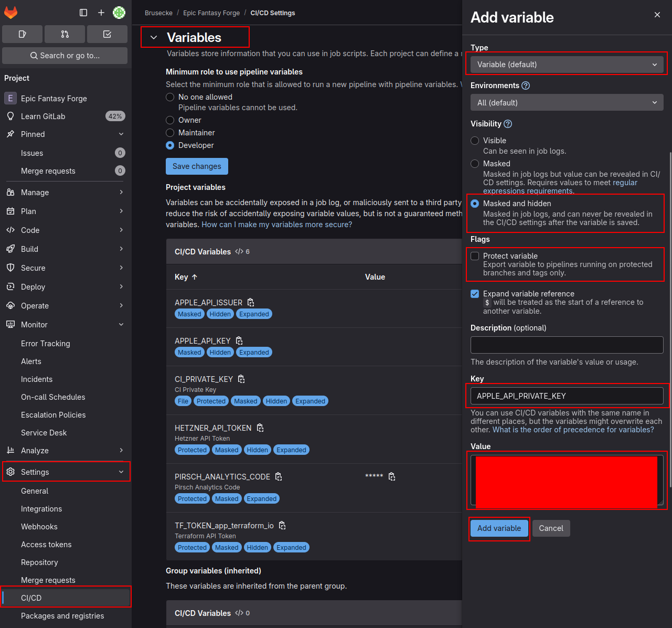Open Error Tracking under Monitor
The width and height of the screenshot is (672, 628).
point(65,344)
